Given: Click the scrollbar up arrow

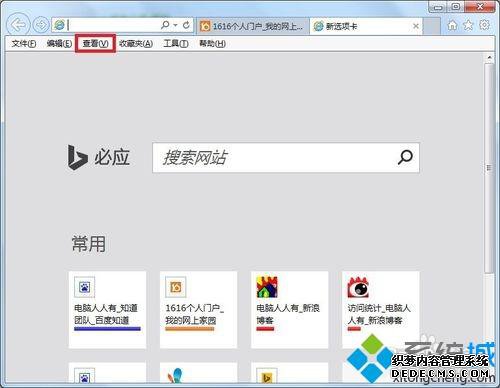Looking at the screenshot, I should 489,57.
